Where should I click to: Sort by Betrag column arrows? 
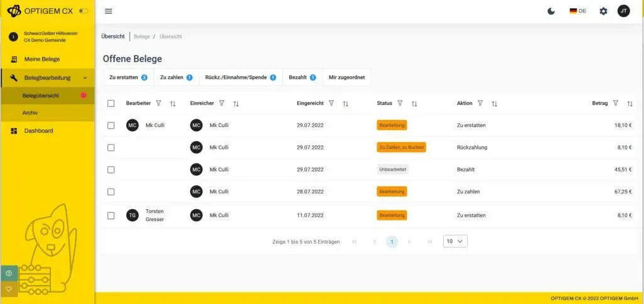tap(630, 103)
